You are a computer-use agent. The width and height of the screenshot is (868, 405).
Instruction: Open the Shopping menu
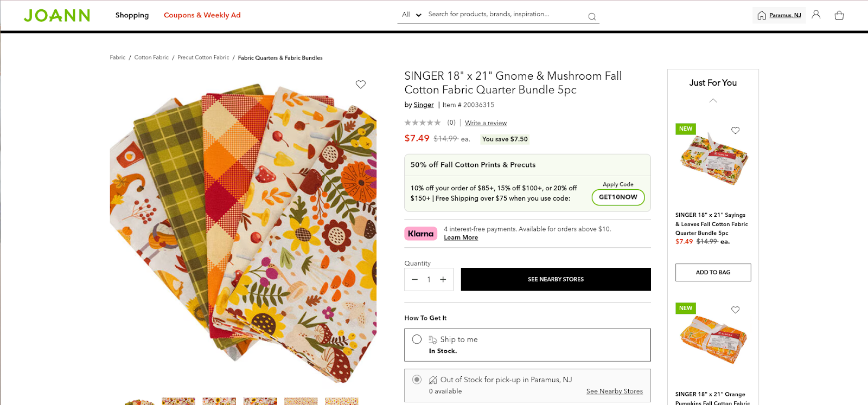[x=132, y=15]
